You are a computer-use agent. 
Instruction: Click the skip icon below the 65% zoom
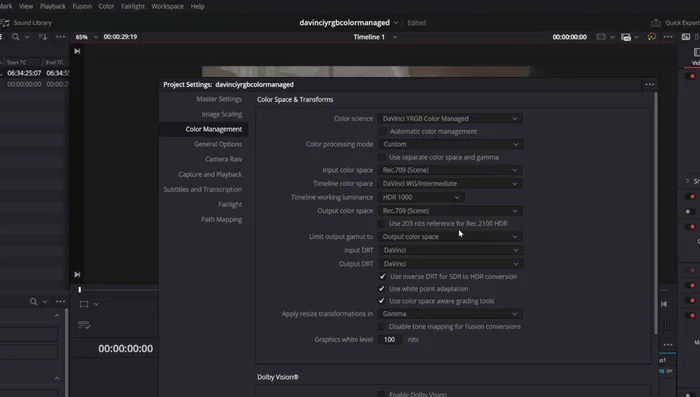tap(77, 51)
